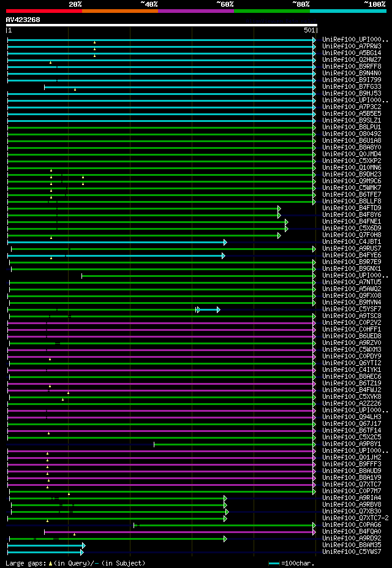Click the orange ~40% identity legend segment
Screen dimensions: 392x568
coord(120,11)
